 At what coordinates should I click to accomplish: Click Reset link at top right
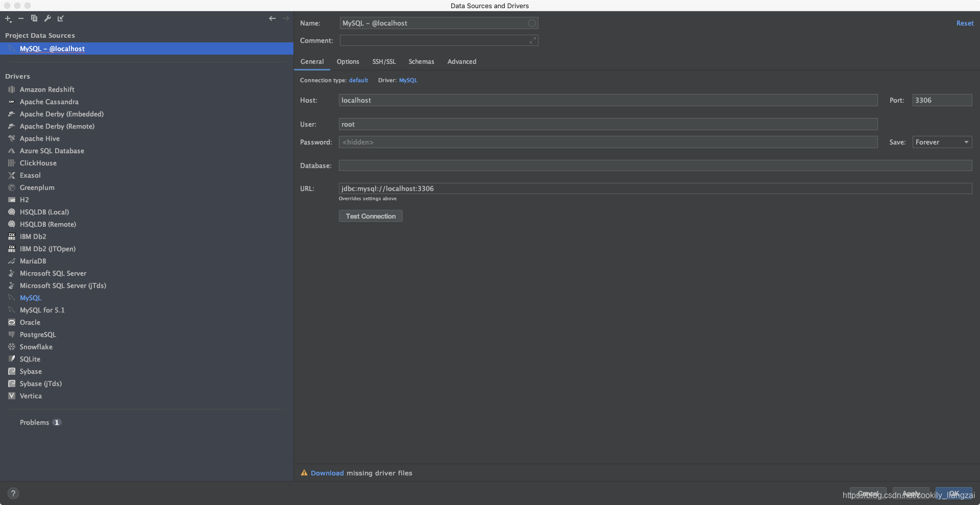click(x=965, y=23)
